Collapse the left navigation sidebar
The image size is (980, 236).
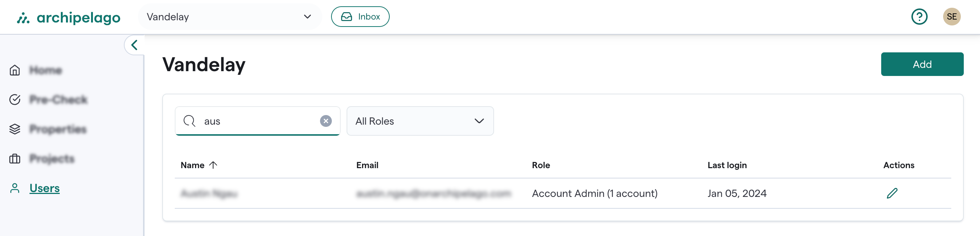(134, 45)
